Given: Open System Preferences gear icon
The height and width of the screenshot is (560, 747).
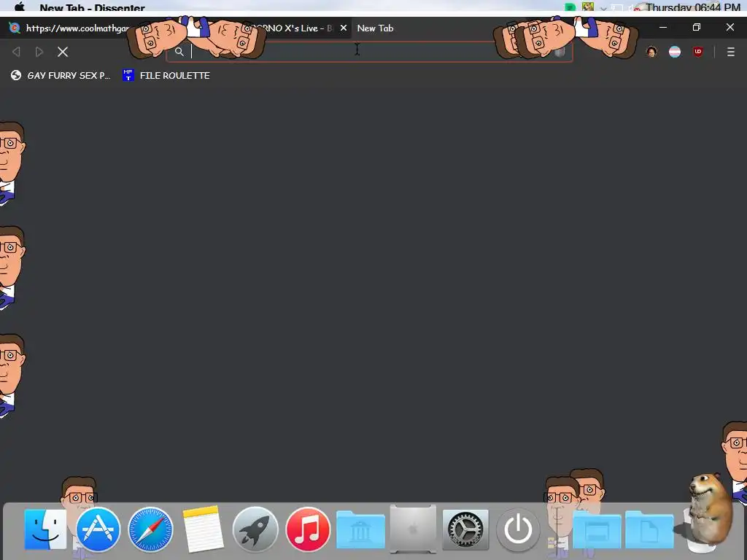Looking at the screenshot, I should point(465,529).
